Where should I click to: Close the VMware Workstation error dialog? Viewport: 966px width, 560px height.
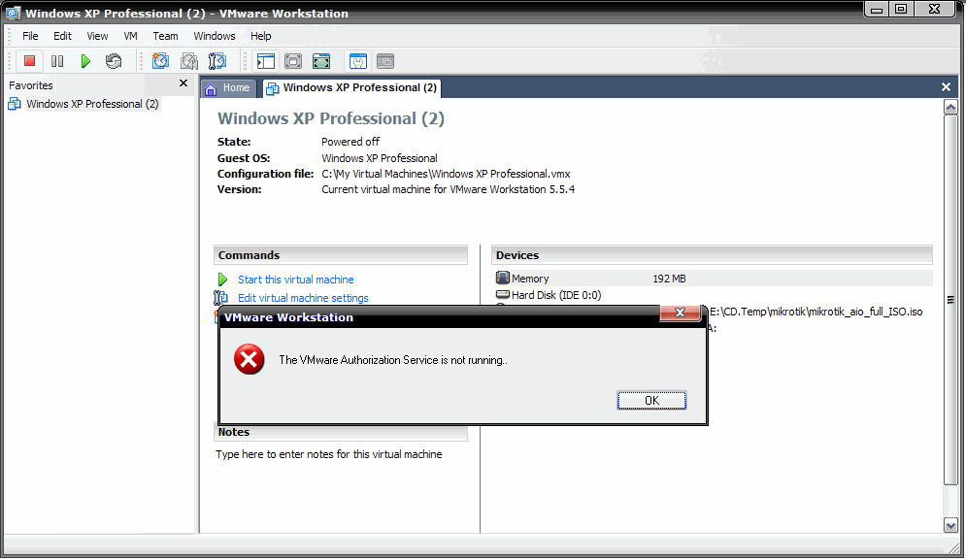coord(681,313)
